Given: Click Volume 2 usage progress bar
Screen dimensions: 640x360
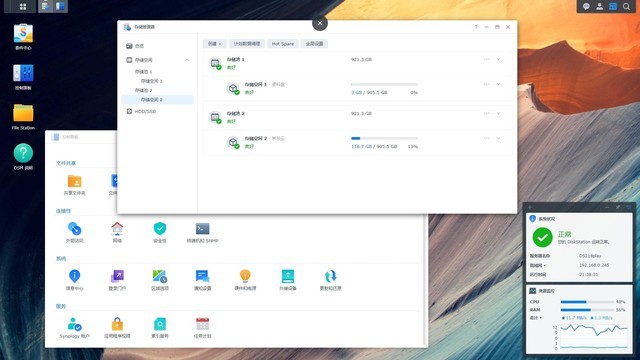Looking at the screenshot, I should click(x=384, y=138).
